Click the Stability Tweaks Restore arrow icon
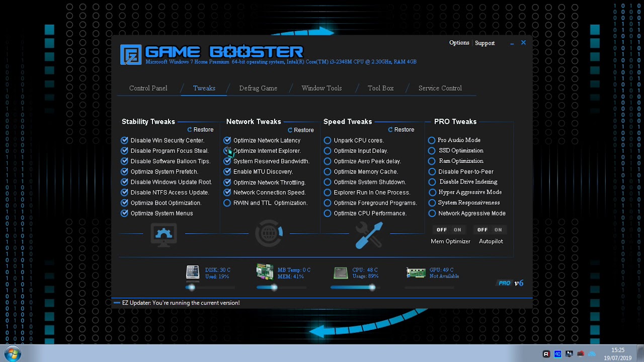644x362 pixels. [190, 130]
